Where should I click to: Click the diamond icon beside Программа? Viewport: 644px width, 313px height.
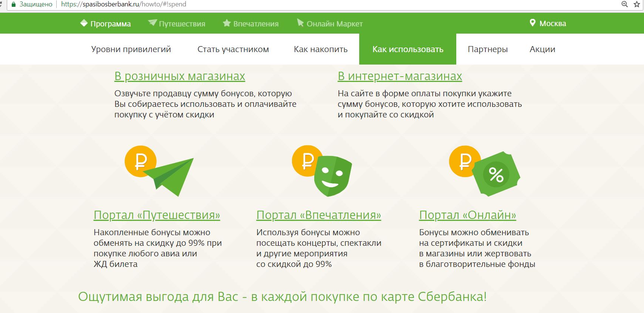tap(84, 23)
